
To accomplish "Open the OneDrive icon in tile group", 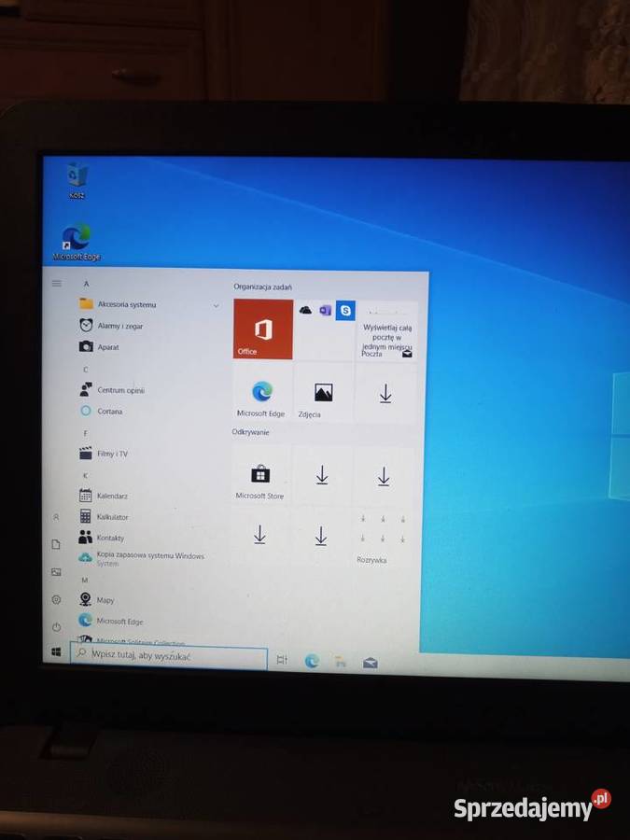I will [305, 310].
